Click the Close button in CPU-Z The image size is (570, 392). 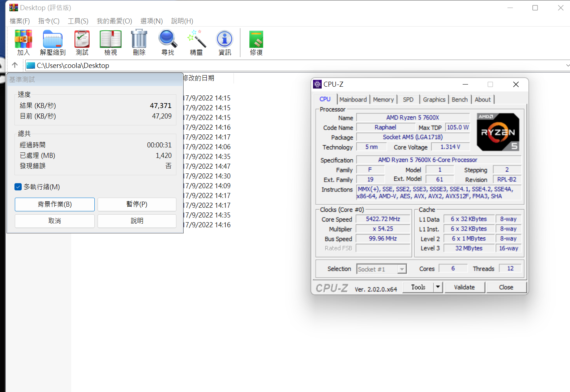pos(506,287)
